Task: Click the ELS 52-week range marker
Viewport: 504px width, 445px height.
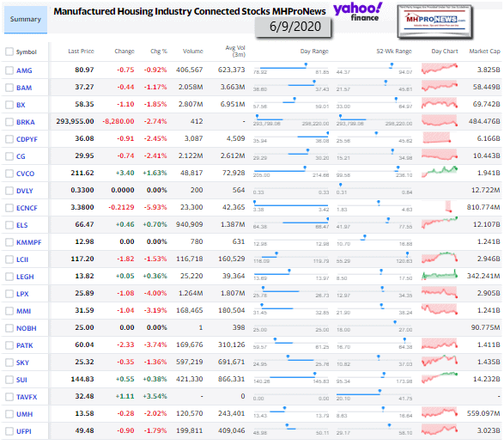Action: coord(388,219)
